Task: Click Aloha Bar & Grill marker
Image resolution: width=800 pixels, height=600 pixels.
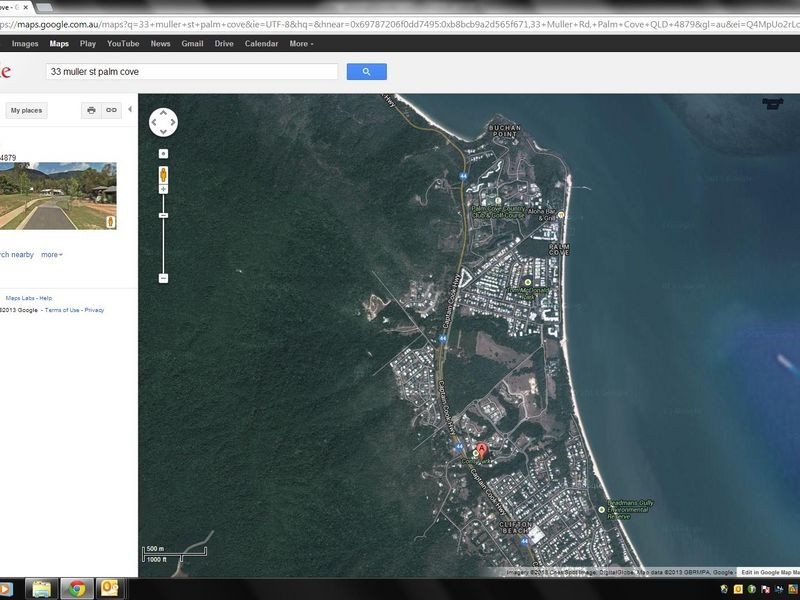Action: pyautogui.click(x=561, y=215)
